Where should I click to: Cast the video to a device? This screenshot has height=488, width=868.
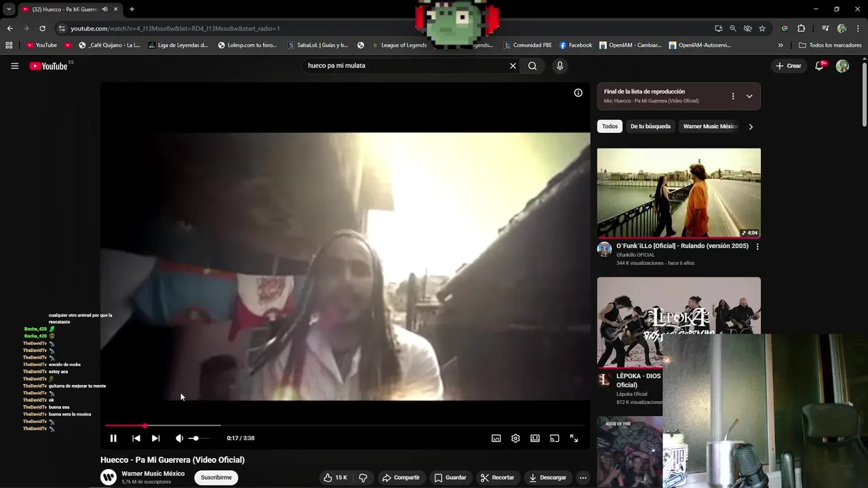click(554, 439)
